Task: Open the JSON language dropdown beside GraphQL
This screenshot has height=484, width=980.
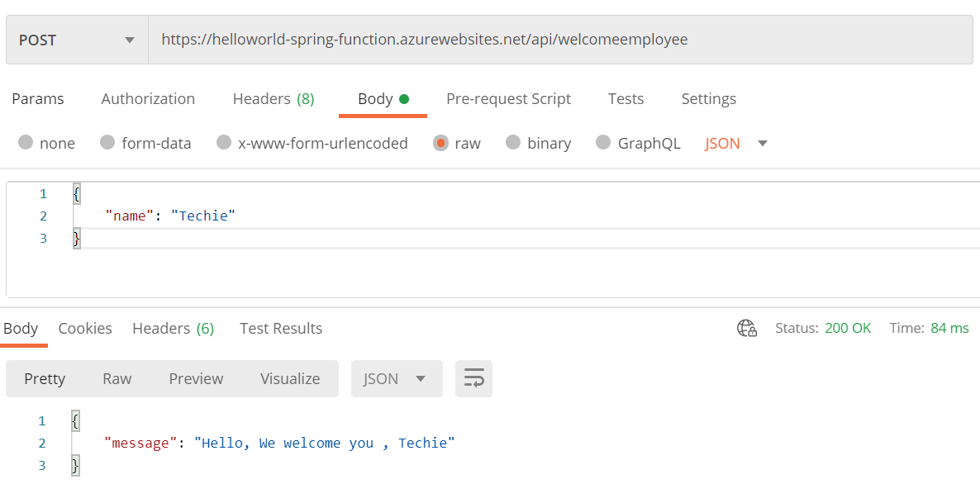Action: click(734, 143)
